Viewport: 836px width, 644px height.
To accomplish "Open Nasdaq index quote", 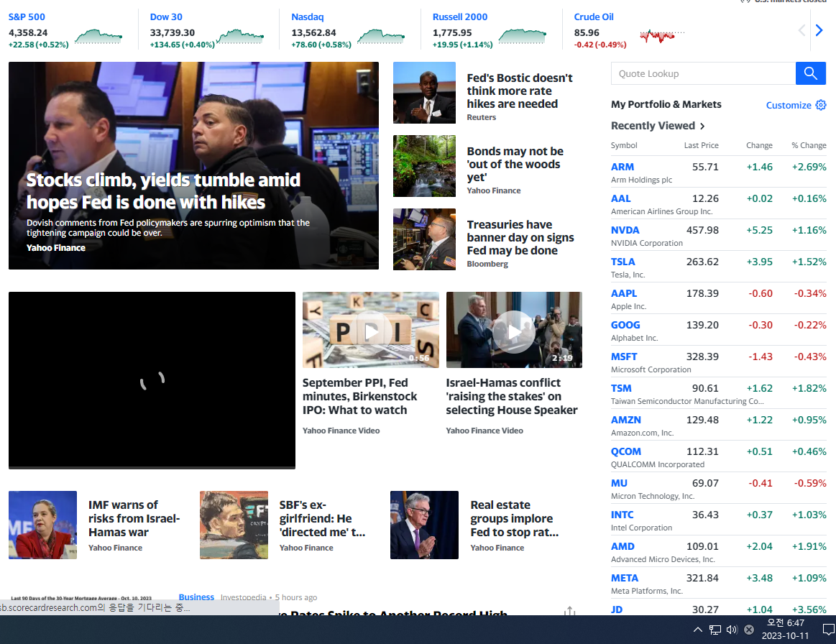I will pos(307,17).
